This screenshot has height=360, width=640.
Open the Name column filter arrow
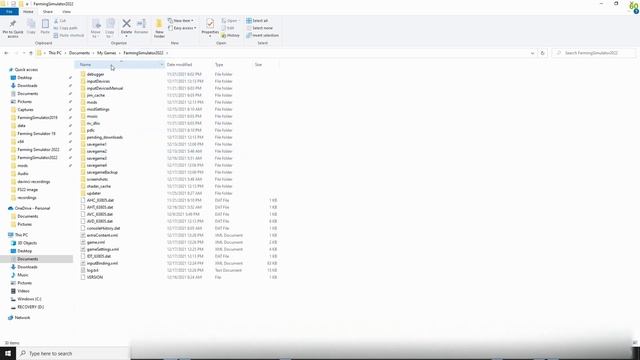tap(162, 64)
